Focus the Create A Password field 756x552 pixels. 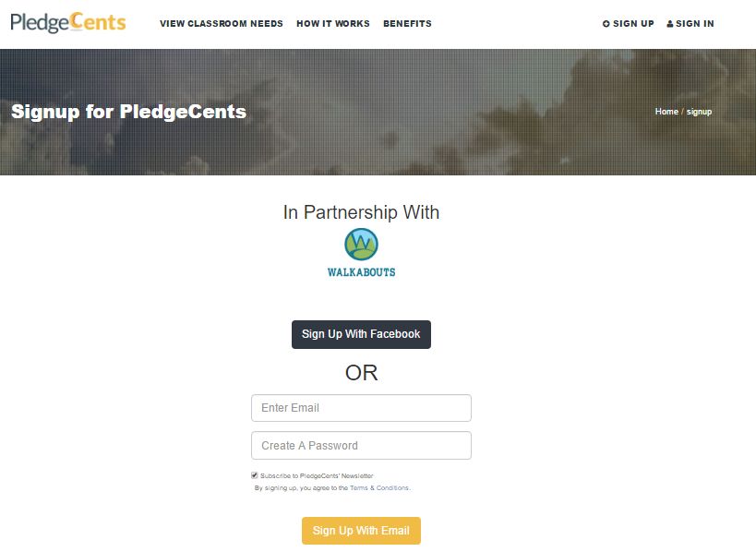(361, 446)
